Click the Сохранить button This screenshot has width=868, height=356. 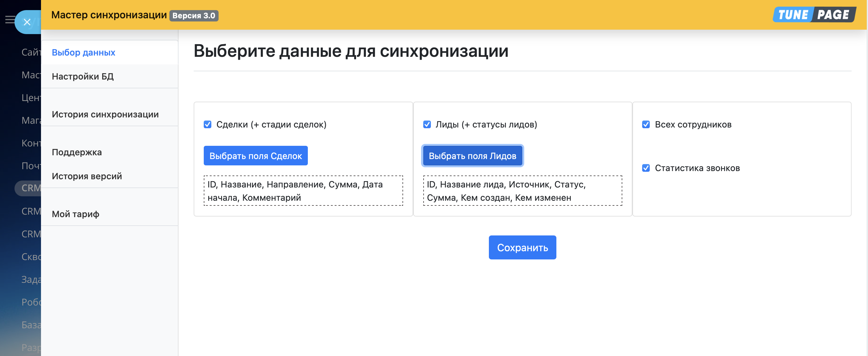522,247
